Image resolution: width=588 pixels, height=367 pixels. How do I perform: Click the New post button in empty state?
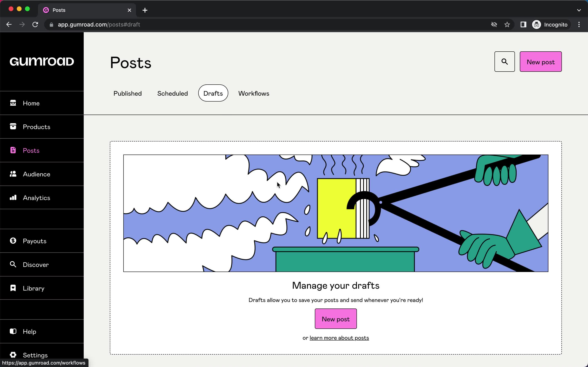pyautogui.click(x=336, y=319)
